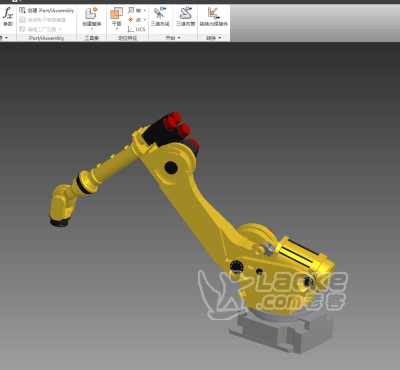Choose the Point work feature

(135, 20)
